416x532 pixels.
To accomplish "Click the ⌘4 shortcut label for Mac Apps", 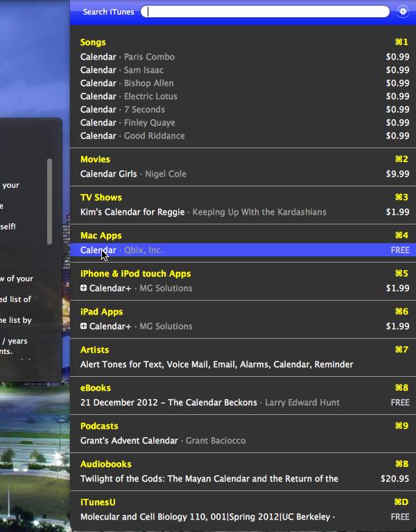I will tap(401, 235).
